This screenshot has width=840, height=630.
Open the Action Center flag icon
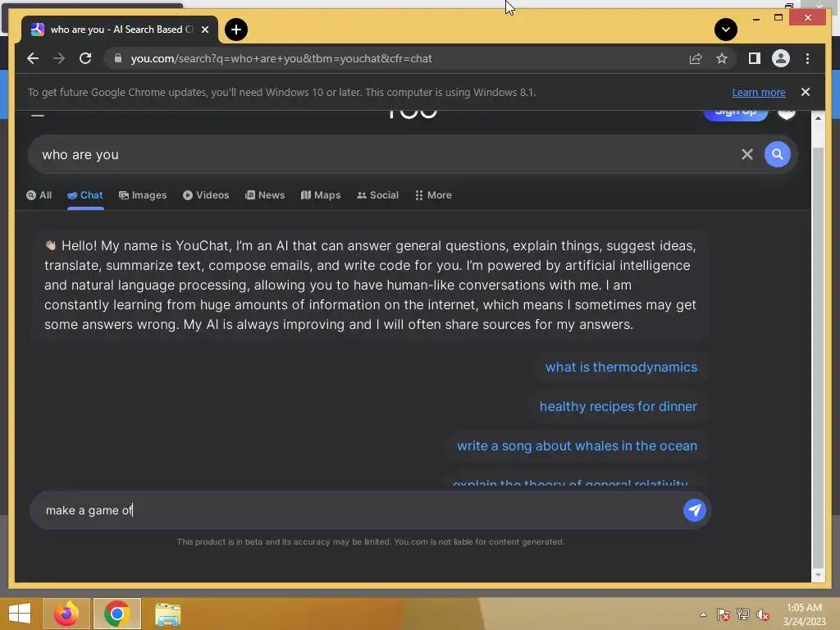coord(724,614)
